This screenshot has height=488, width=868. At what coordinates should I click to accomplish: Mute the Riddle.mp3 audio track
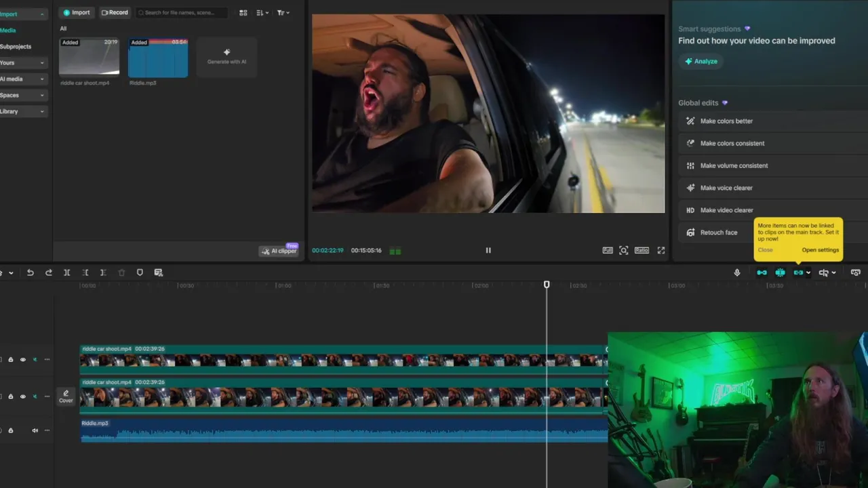(35, 430)
